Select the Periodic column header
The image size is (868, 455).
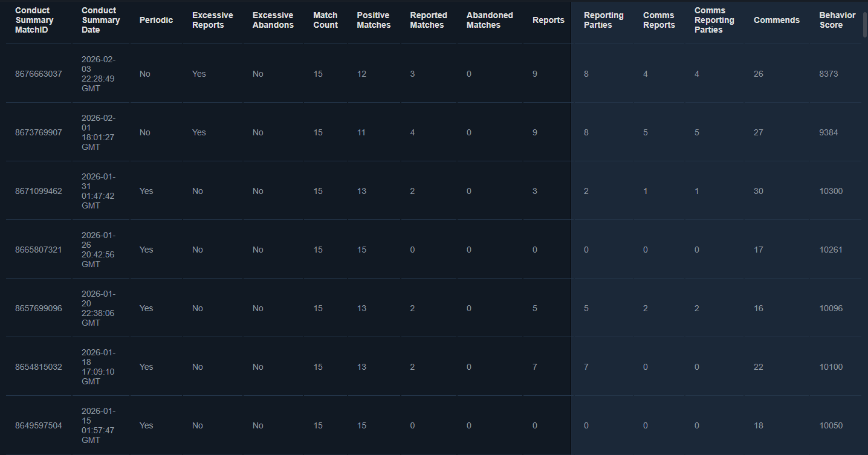pyautogui.click(x=156, y=20)
